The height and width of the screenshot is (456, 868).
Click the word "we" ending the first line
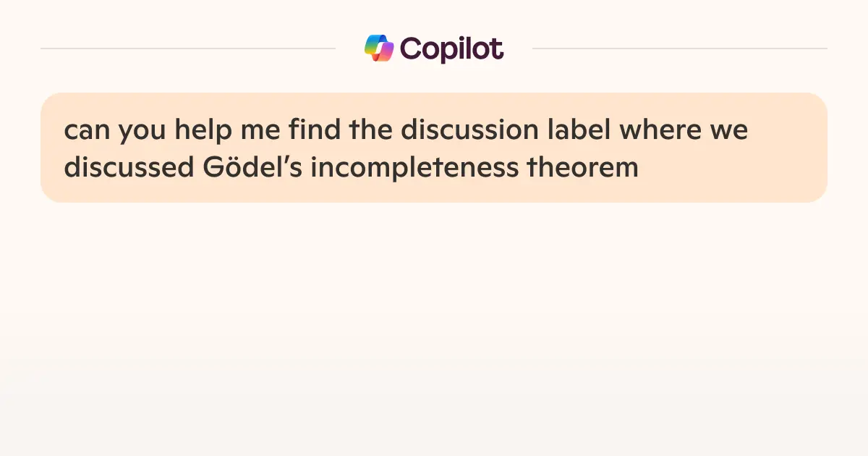pyautogui.click(x=729, y=131)
